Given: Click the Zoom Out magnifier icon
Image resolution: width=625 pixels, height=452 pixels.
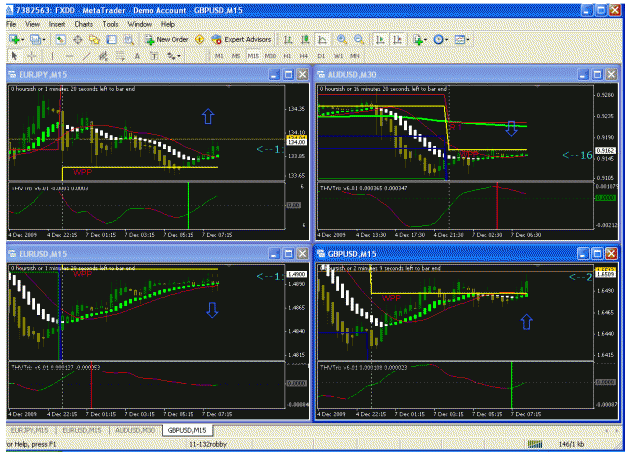Looking at the screenshot, I should (359, 39).
